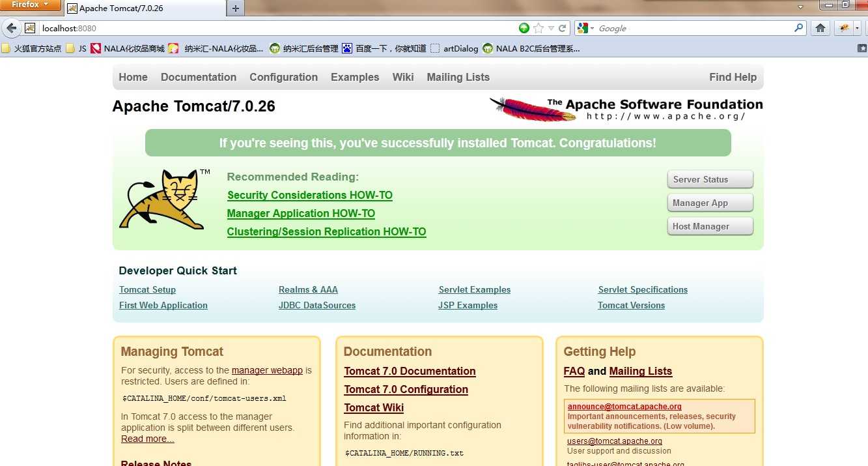Open the 纳米汇后台管理 bookmark
This screenshot has width=868, height=466.
pos(304,48)
